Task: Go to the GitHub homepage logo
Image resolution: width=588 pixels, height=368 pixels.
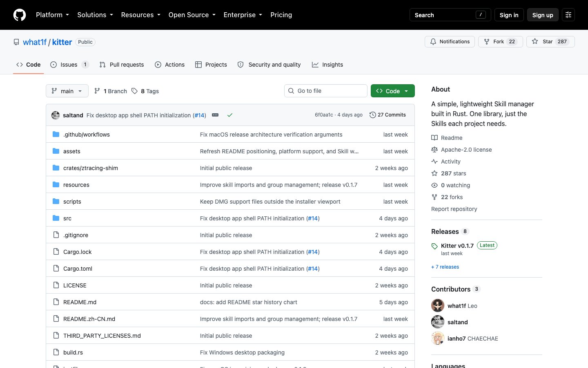Action: point(20,15)
